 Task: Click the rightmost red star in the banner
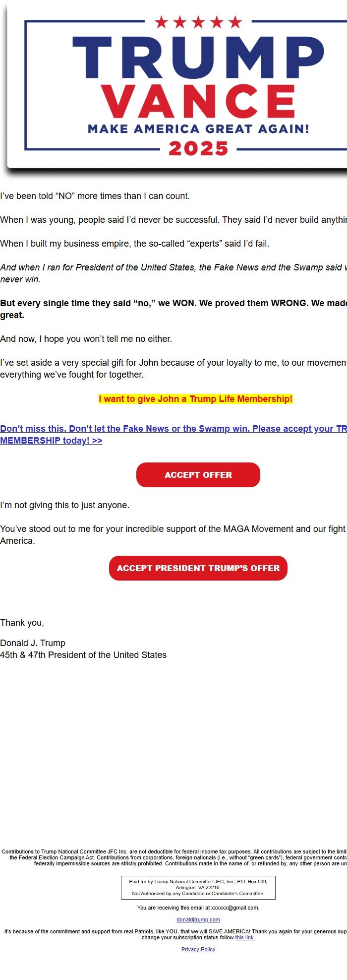[235, 22]
